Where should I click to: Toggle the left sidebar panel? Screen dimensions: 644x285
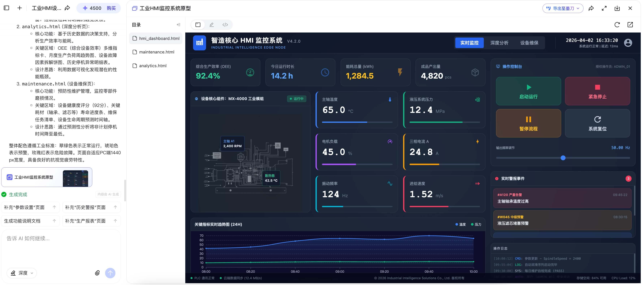click(x=6, y=8)
